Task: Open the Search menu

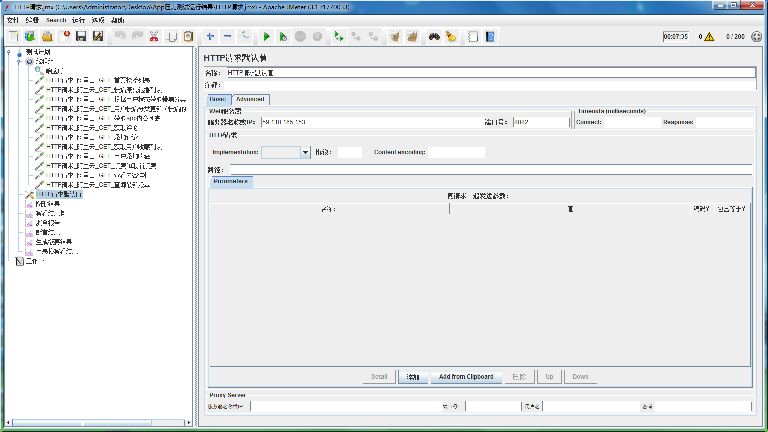Action: (56, 20)
